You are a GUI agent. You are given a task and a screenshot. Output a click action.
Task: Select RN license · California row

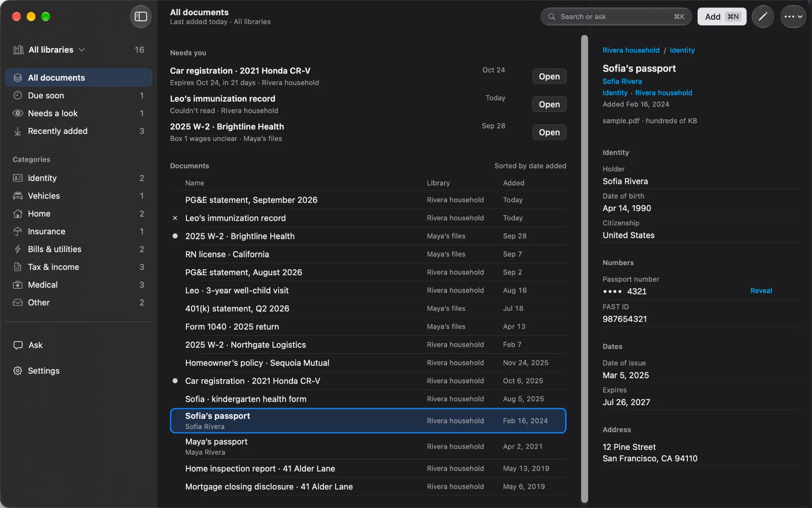(368, 254)
